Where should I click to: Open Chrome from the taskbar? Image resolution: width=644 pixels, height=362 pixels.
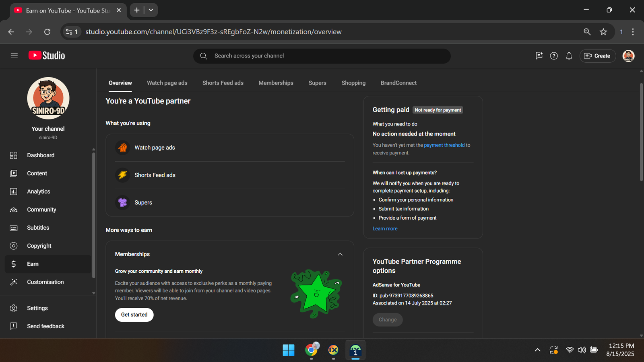point(311,350)
